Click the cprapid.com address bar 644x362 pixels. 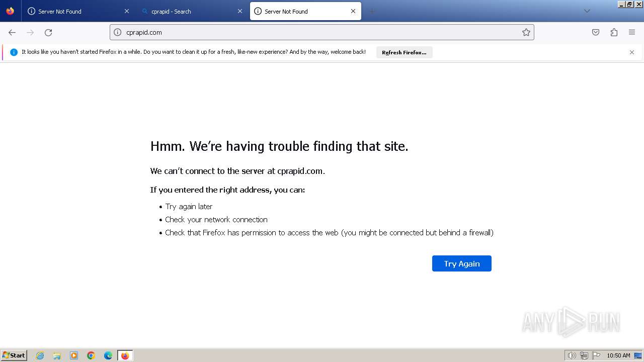coord(322,32)
